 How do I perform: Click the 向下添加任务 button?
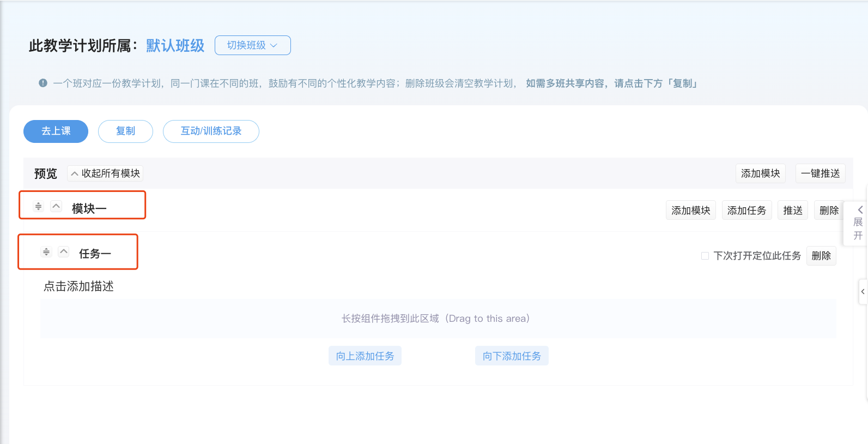tap(512, 356)
